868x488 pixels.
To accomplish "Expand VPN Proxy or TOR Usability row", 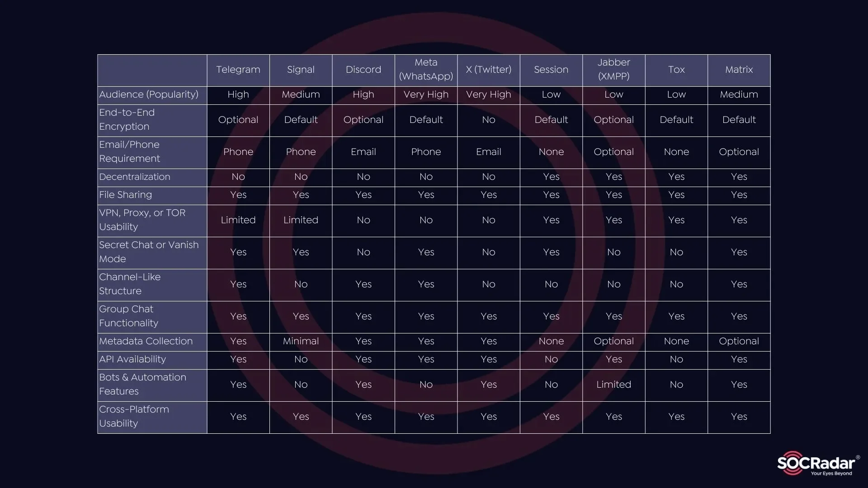I will coord(152,220).
